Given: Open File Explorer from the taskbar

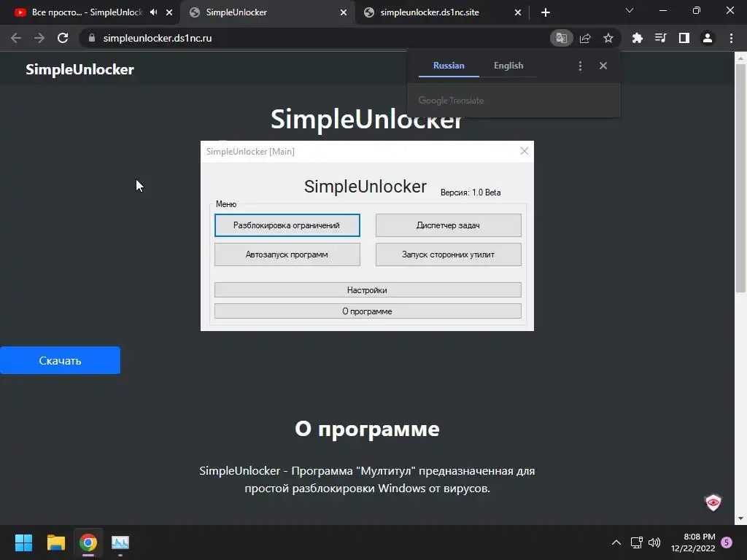Looking at the screenshot, I should pyautogui.click(x=55, y=542).
